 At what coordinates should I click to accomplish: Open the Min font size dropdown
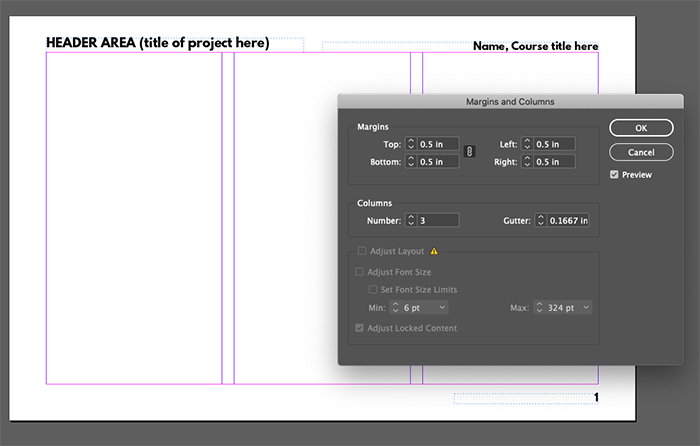tap(442, 308)
